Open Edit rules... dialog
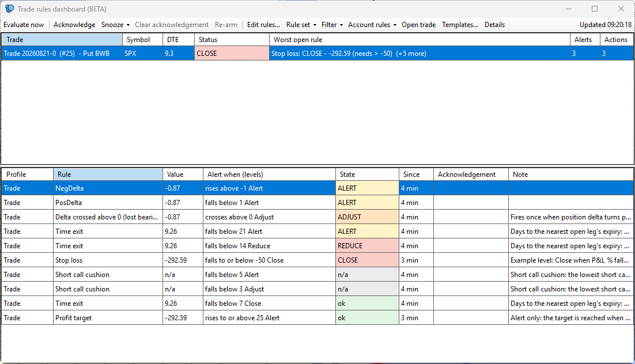 263,25
